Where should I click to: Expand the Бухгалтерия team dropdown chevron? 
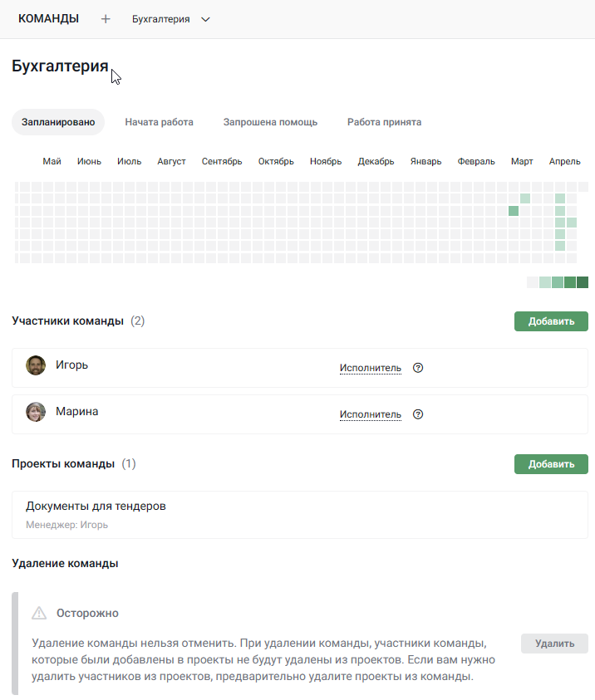[205, 19]
